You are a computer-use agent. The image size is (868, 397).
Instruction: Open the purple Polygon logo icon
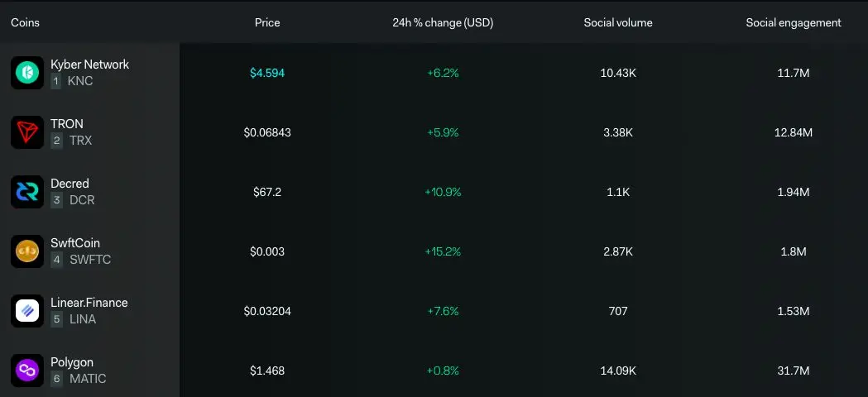tap(27, 371)
